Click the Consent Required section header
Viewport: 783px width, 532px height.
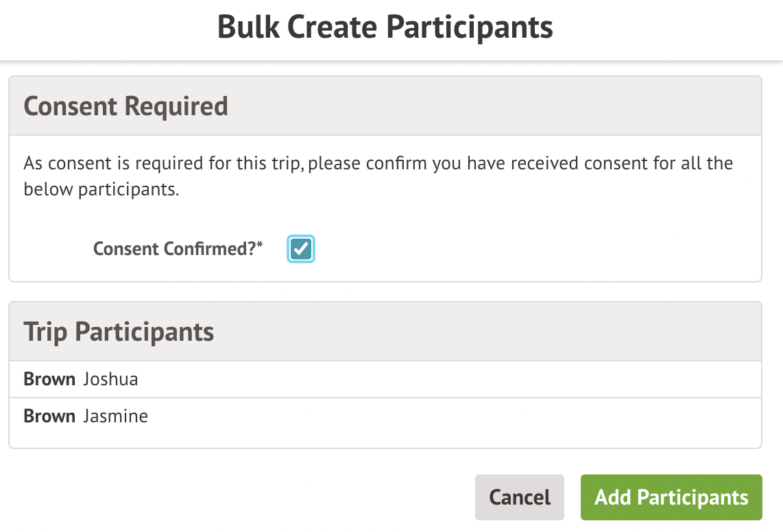(125, 106)
